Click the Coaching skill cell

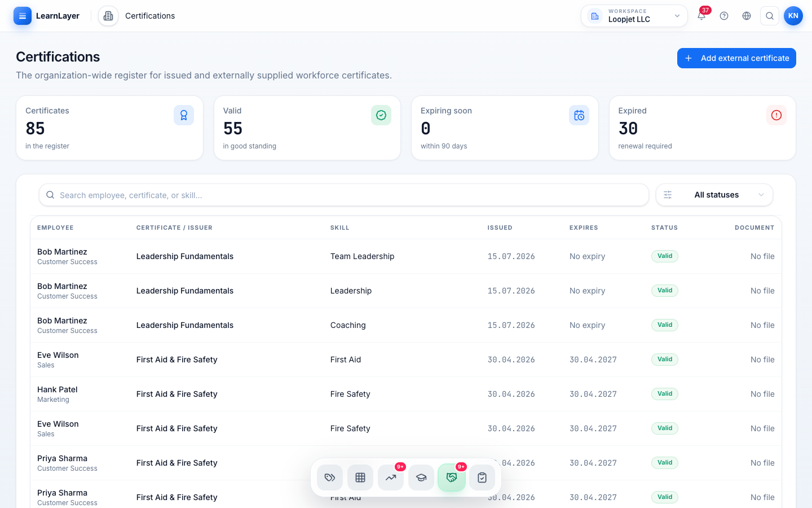pos(348,325)
